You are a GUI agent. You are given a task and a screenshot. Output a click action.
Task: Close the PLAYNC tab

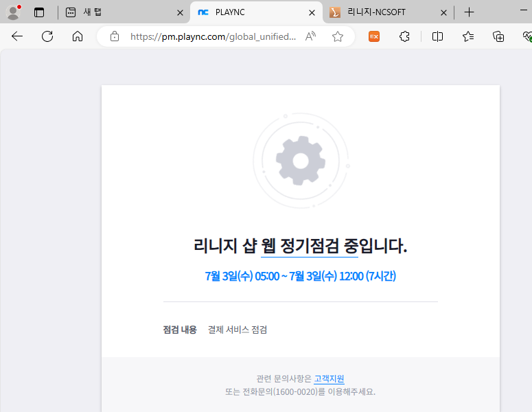[x=312, y=13]
